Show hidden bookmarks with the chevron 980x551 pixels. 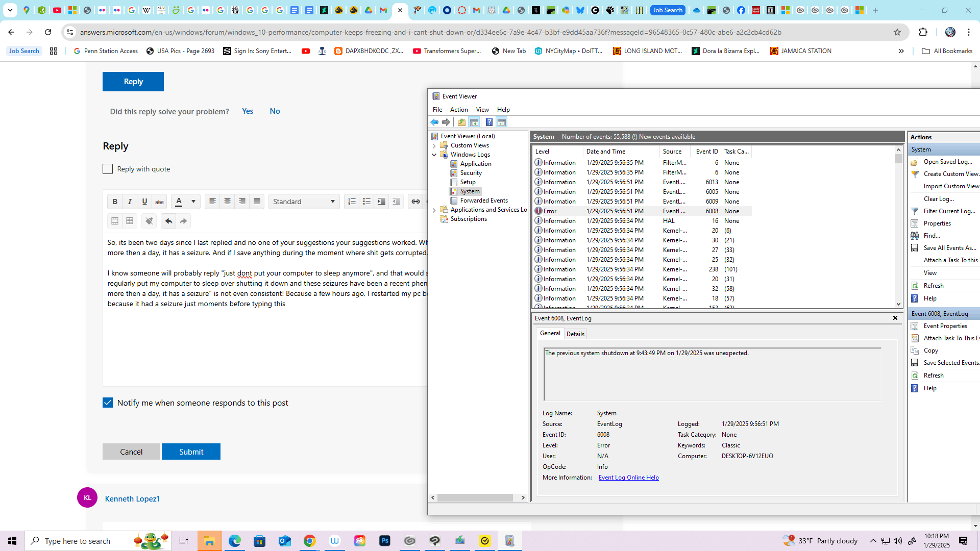[x=901, y=51]
